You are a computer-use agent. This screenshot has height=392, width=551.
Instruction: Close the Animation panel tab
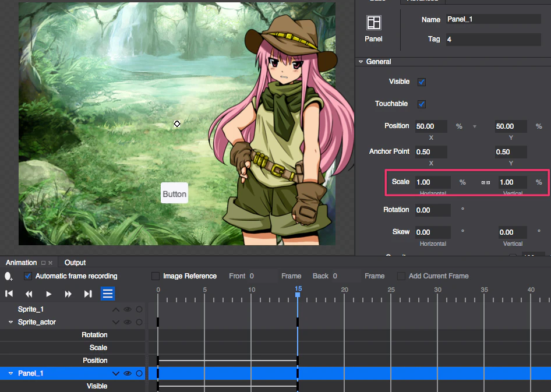tap(50, 263)
